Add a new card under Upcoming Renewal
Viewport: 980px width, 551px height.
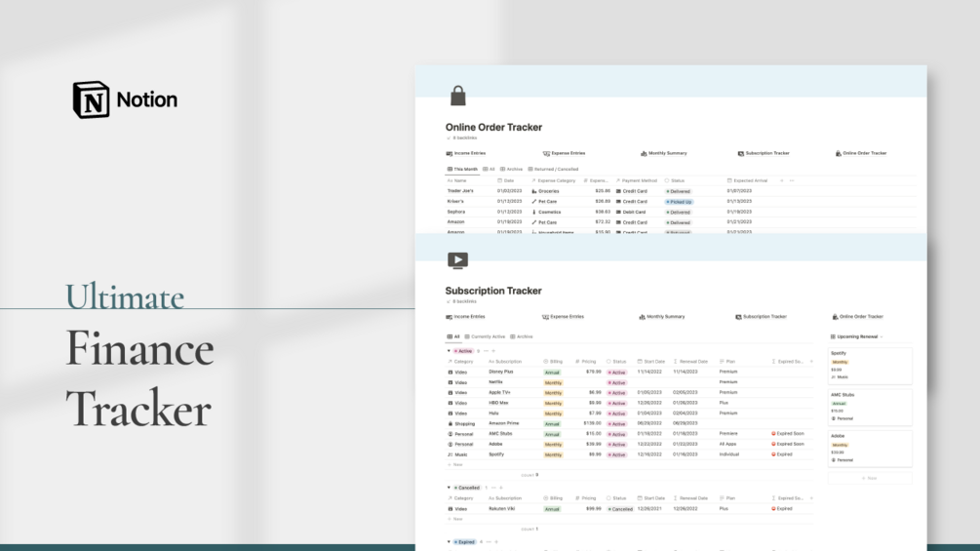[870, 478]
